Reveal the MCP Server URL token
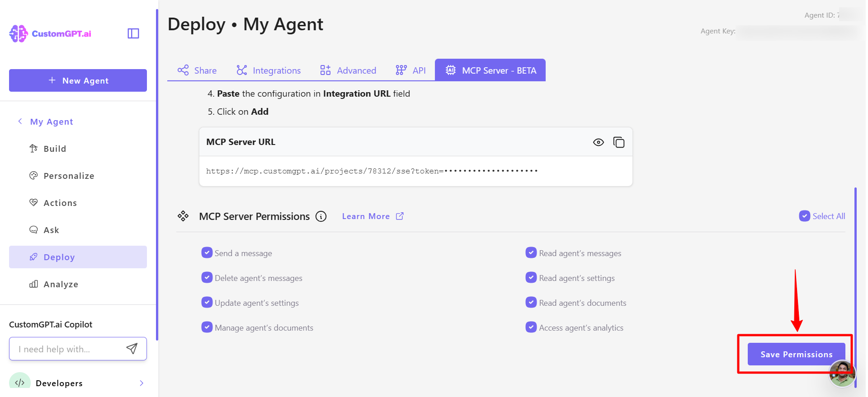This screenshot has width=868, height=397. click(599, 142)
